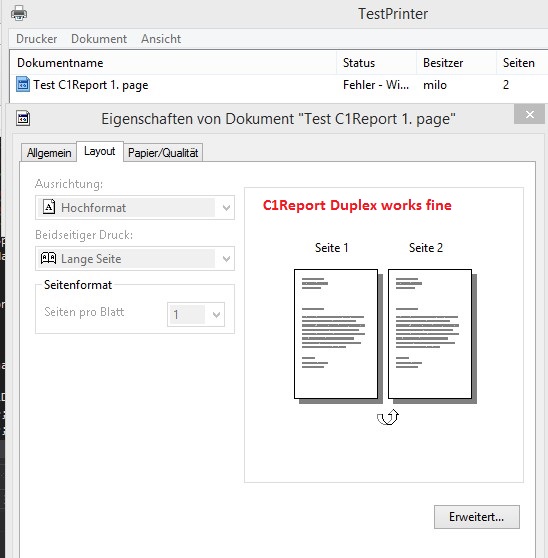This screenshot has width=548, height=558.
Task: Close the document properties dialog
Action: coord(529,114)
